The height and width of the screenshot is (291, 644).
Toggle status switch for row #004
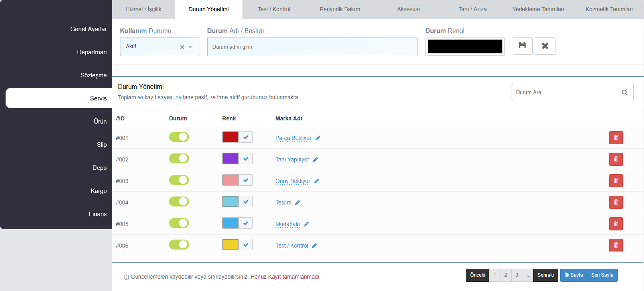click(179, 201)
